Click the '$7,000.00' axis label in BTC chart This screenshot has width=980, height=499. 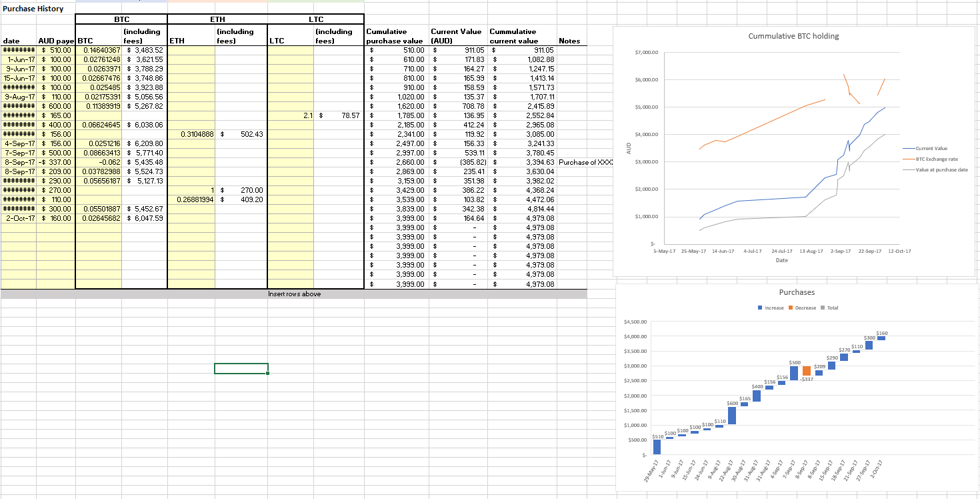click(646, 52)
